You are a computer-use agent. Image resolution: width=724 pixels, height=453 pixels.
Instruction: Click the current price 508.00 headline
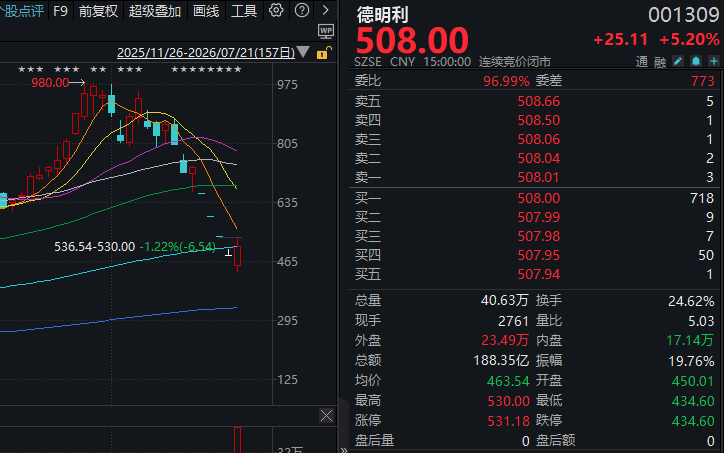point(412,40)
